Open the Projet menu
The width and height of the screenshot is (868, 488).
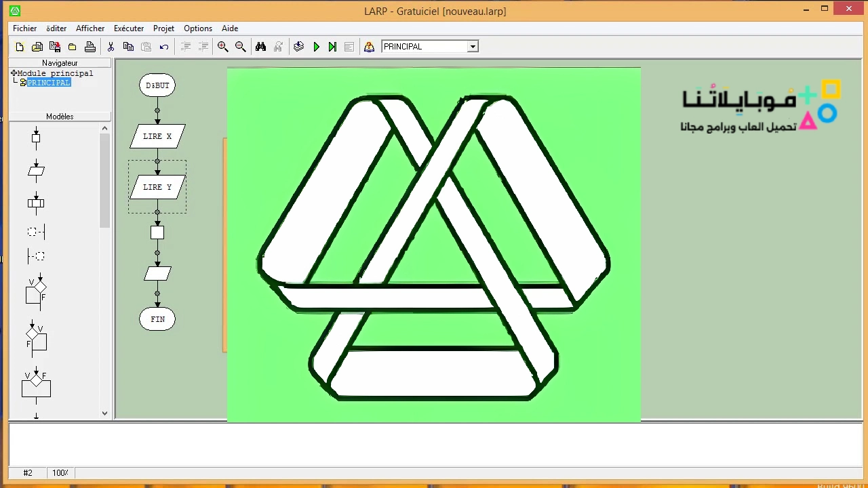click(x=163, y=28)
